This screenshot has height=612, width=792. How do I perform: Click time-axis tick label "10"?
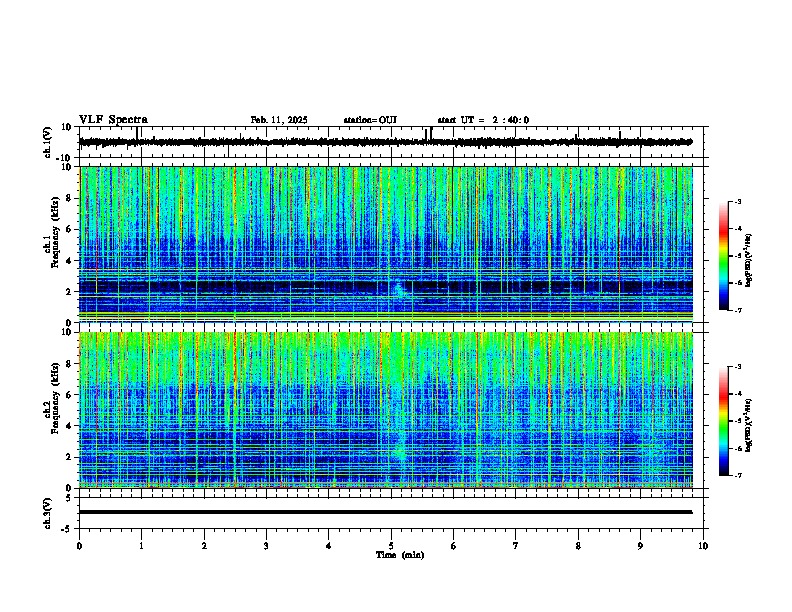(x=703, y=546)
